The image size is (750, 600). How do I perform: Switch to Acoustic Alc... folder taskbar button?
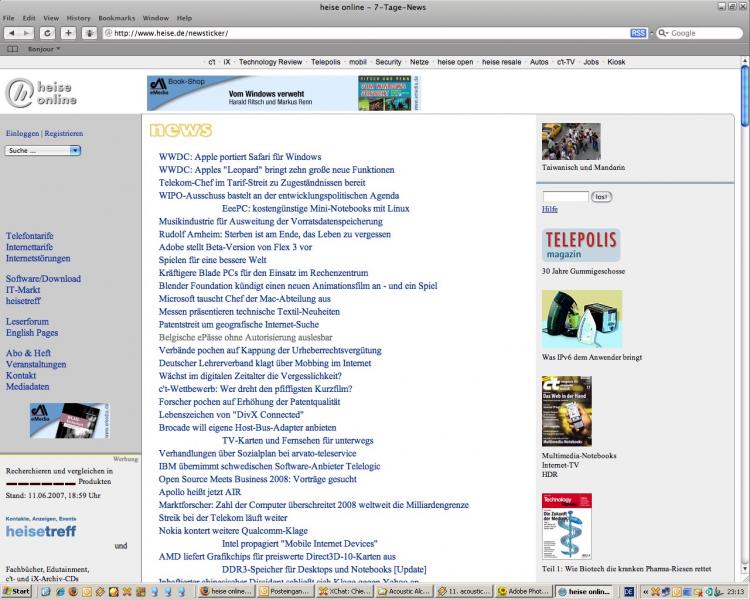coord(404,591)
